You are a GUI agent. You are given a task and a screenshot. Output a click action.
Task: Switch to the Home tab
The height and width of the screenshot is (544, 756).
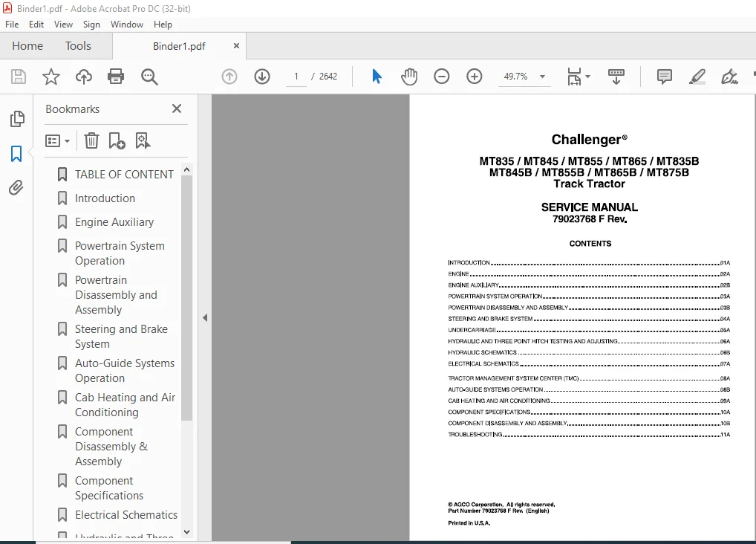click(27, 46)
